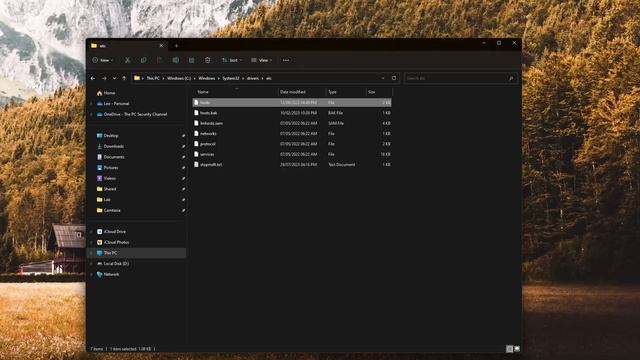Open Downloads in quick access

tap(113, 146)
